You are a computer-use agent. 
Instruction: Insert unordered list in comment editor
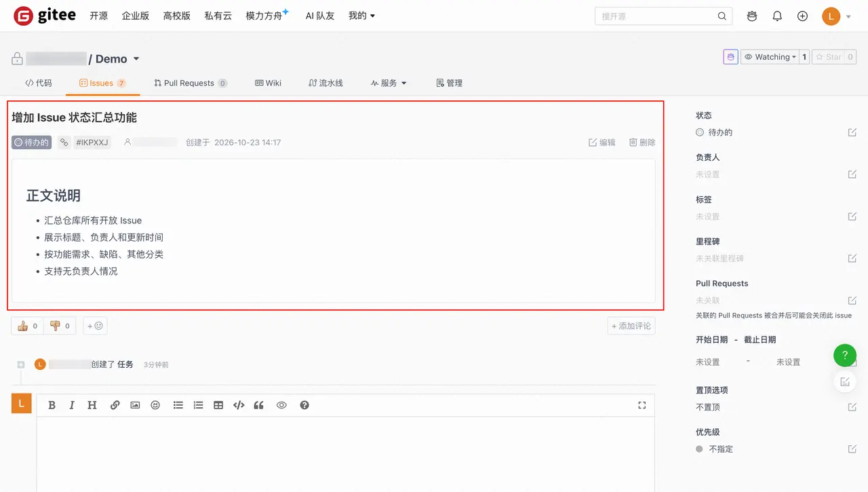178,405
